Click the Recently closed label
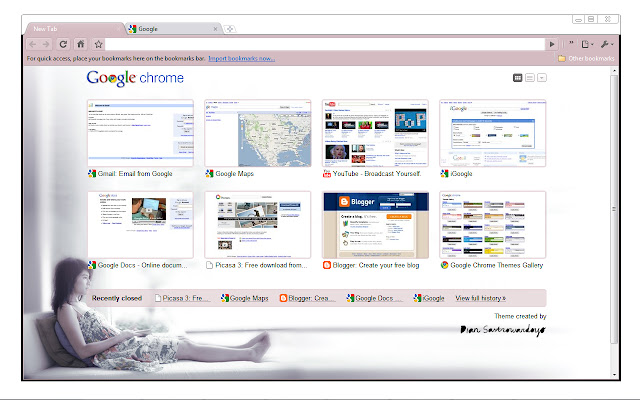640x400 pixels. (117, 298)
